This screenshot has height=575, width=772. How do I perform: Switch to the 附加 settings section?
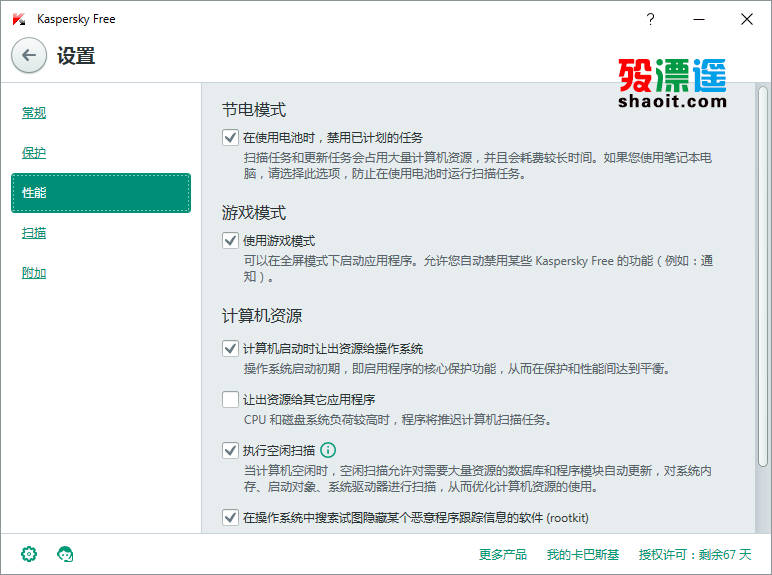tap(34, 273)
